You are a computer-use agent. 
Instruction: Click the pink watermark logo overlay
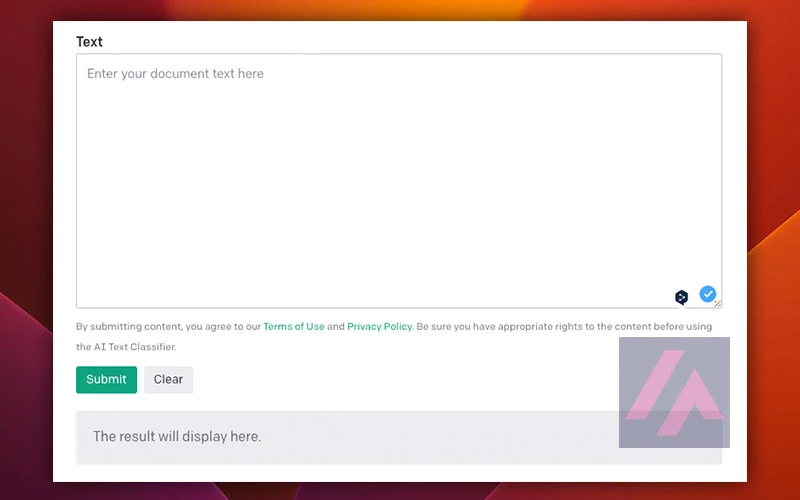click(x=674, y=392)
